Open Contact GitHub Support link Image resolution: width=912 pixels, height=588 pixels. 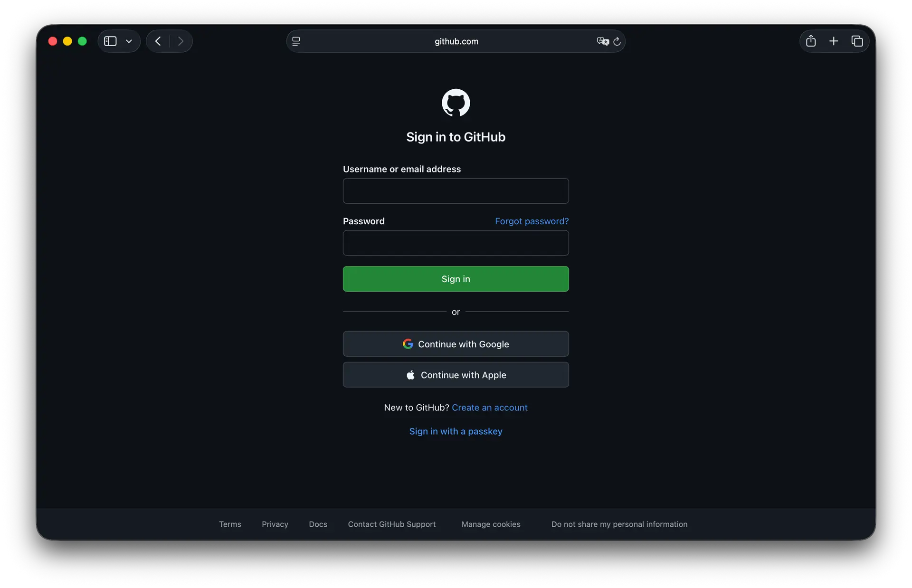(x=392, y=524)
